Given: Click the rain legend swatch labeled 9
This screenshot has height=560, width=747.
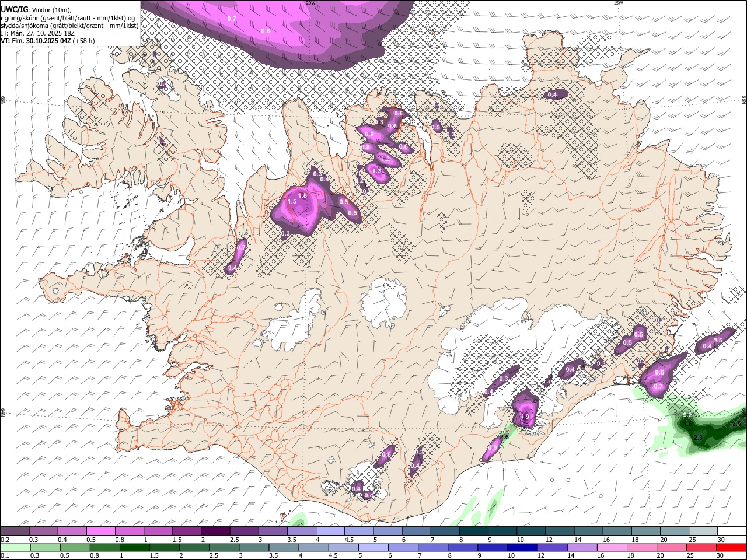Looking at the screenshot, I should pos(492,548).
